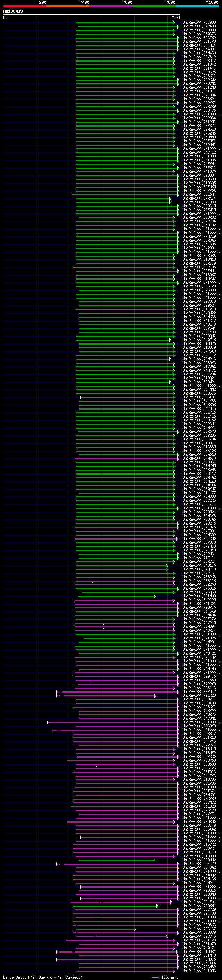This screenshot has width=222, height=980.
Task: Open the UniRef100_A9UWM3 hit
Action: (199, 30)
